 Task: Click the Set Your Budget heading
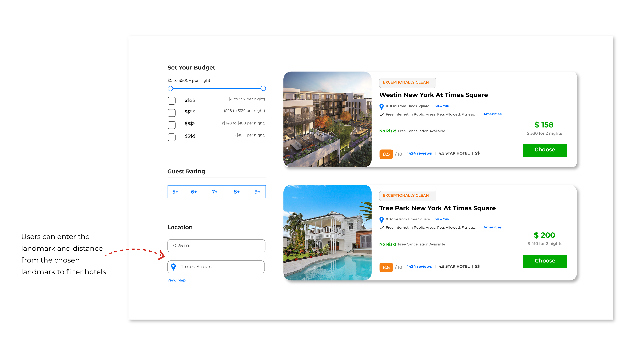[191, 67]
